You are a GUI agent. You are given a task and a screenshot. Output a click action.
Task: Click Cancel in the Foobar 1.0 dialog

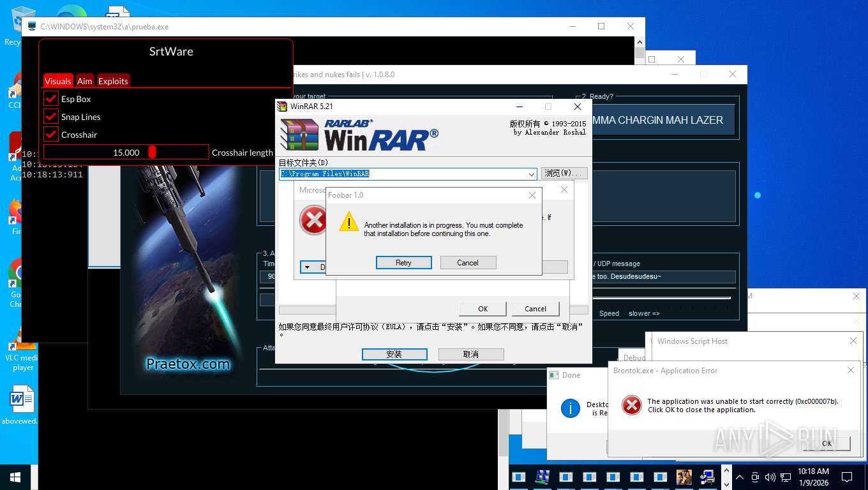468,263
